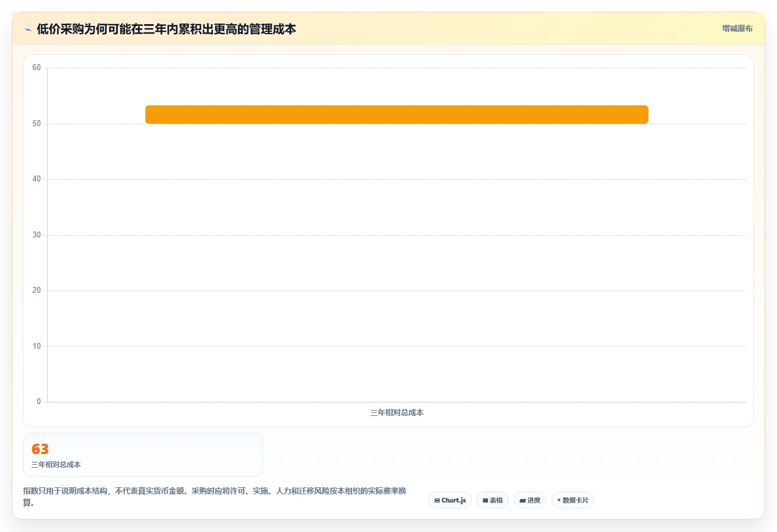Click the y-axis tick label 60

[37, 68]
